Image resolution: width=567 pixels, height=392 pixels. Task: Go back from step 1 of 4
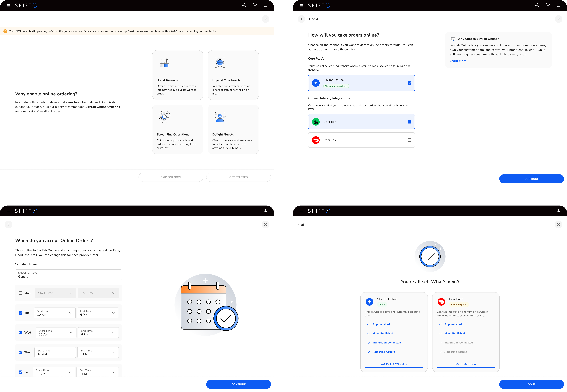301,19
